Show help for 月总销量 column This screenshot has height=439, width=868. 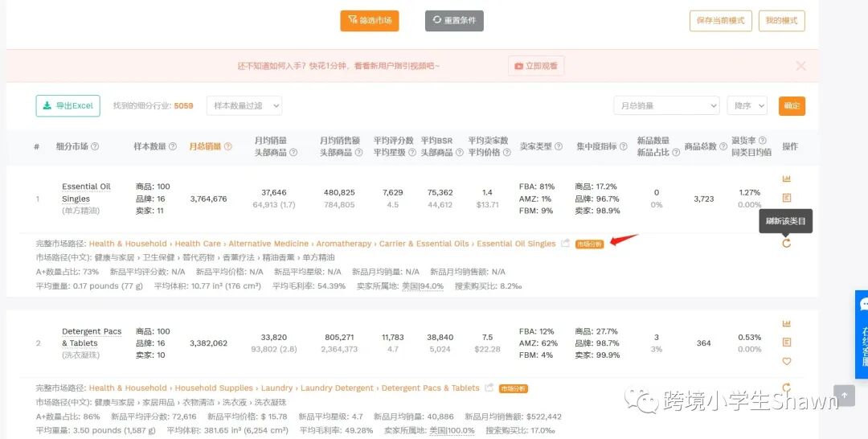(227, 146)
